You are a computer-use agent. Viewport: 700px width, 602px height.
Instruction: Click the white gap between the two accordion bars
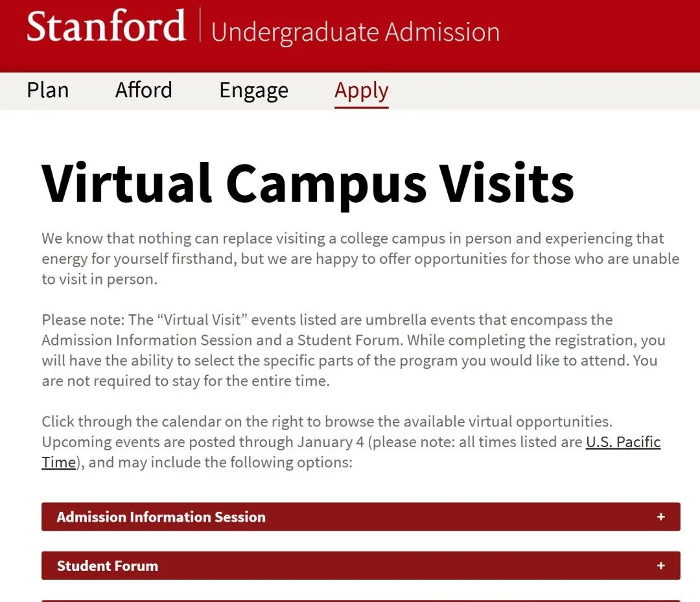tap(360, 541)
